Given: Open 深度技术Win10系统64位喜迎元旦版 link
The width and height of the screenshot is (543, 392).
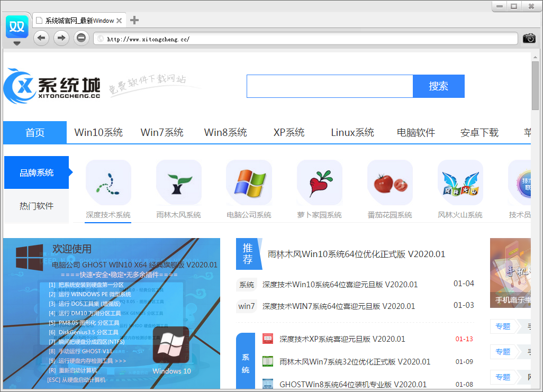Looking at the screenshot, I should click(x=340, y=285).
